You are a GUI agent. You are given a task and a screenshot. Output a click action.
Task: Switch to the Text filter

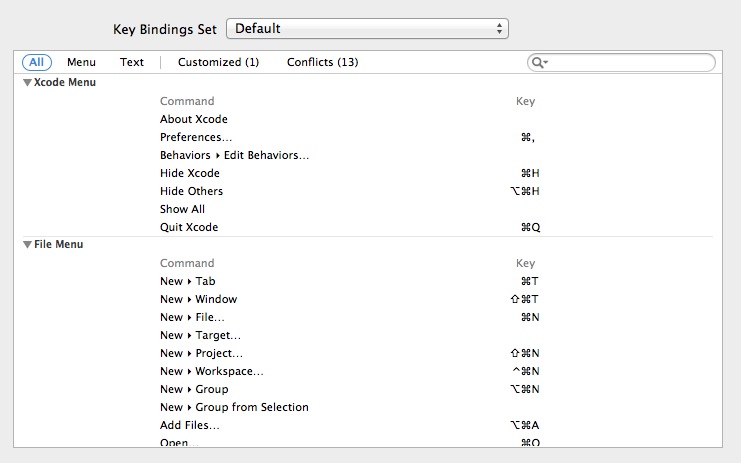point(132,62)
